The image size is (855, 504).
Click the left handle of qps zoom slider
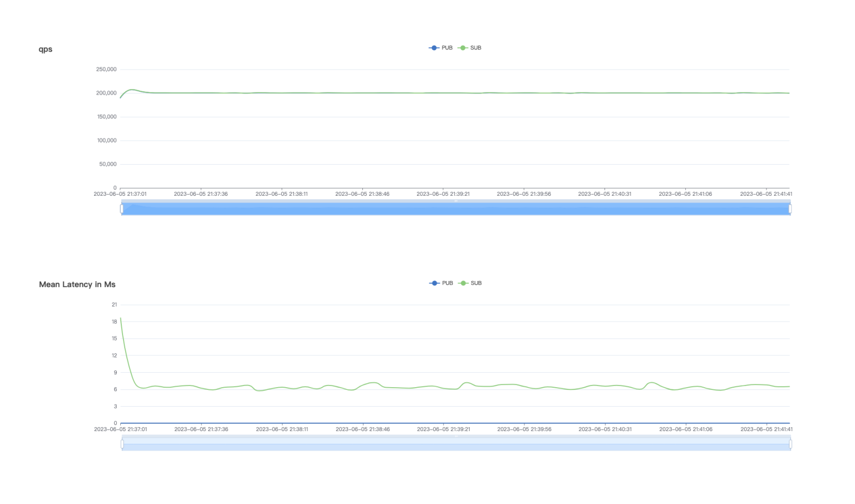coord(122,207)
